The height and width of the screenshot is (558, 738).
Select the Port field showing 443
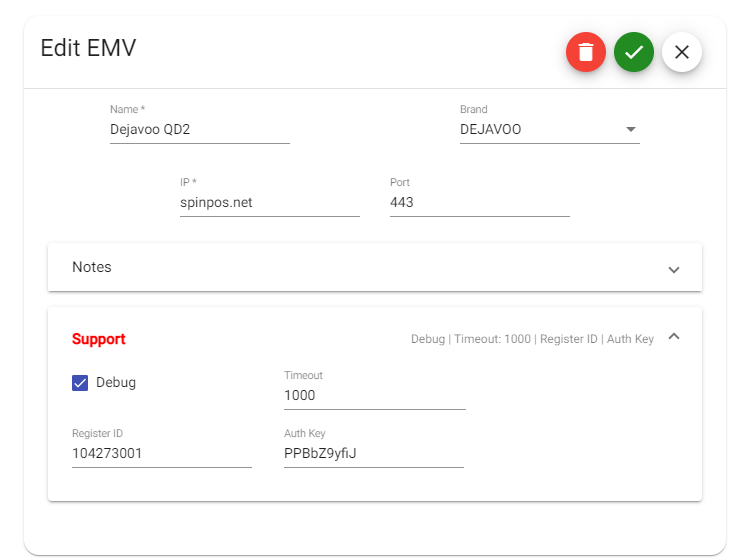480,202
